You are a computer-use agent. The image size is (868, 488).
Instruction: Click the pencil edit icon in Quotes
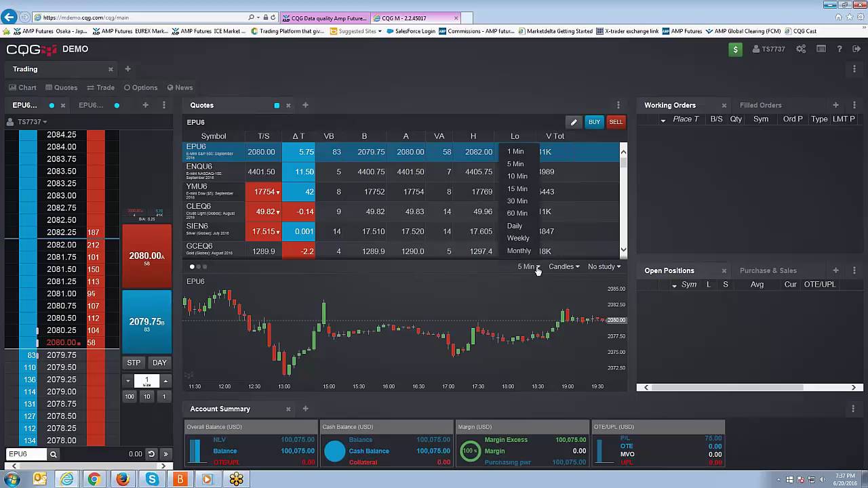[x=574, y=122]
